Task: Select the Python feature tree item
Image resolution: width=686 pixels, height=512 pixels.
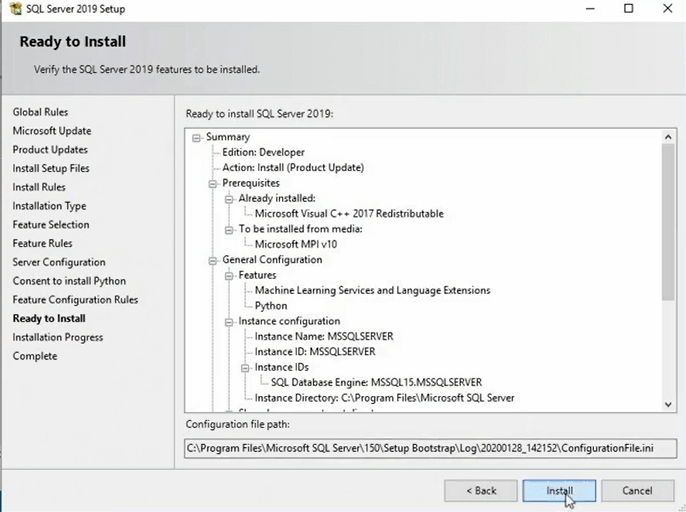Action: [270, 306]
